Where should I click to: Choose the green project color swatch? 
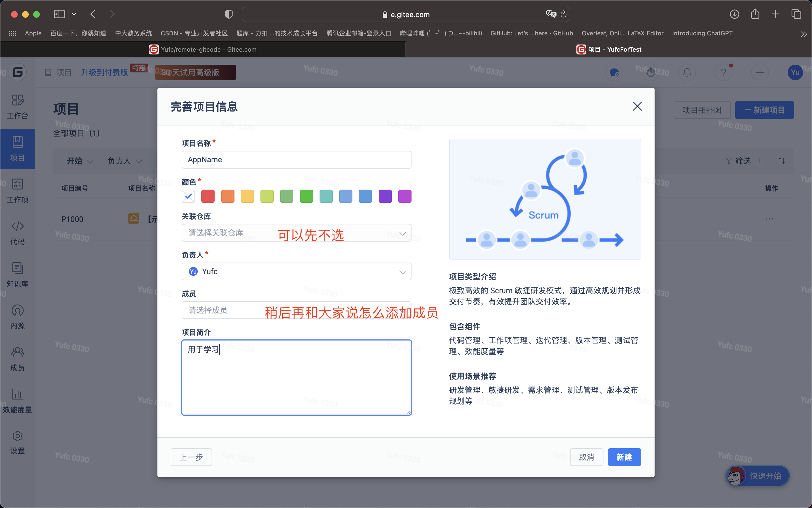306,196
